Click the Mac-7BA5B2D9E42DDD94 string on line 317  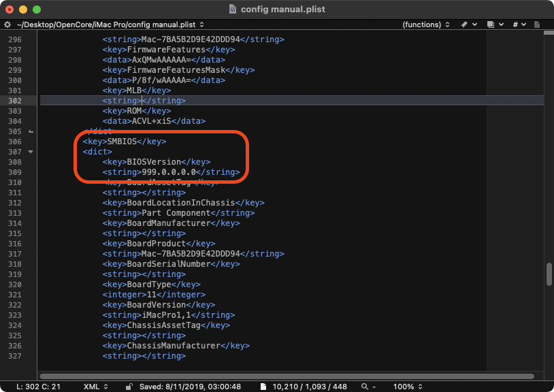(191, 255)
